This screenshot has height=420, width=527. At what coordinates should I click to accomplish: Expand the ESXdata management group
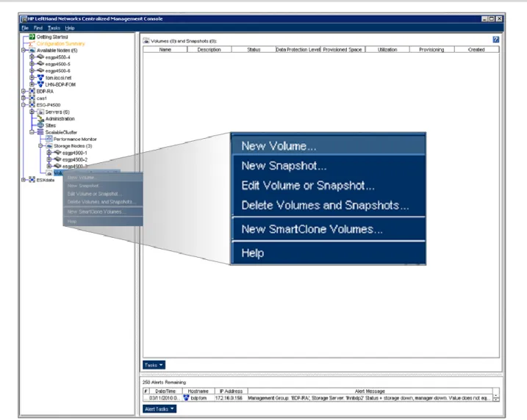(x=24, y=180)
